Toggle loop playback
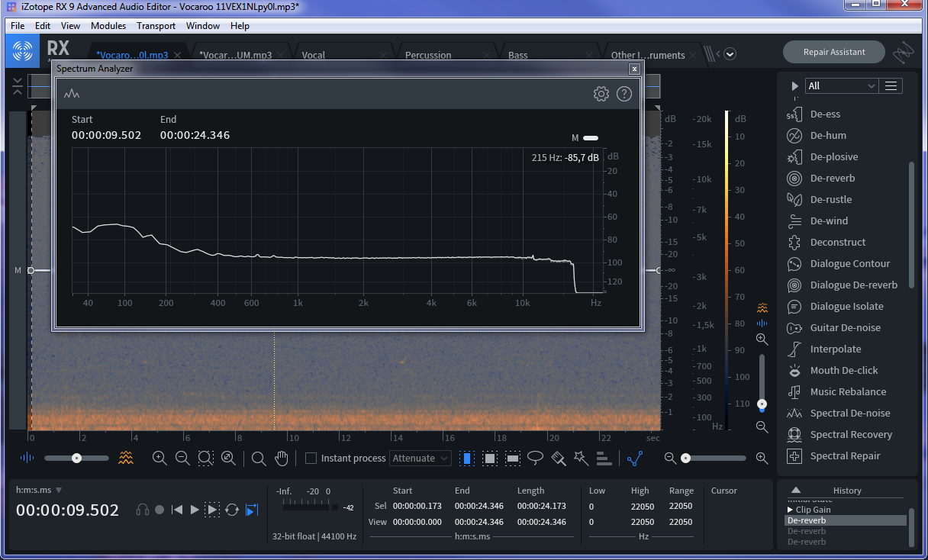928x560 pixels. [x=232, y=510]
